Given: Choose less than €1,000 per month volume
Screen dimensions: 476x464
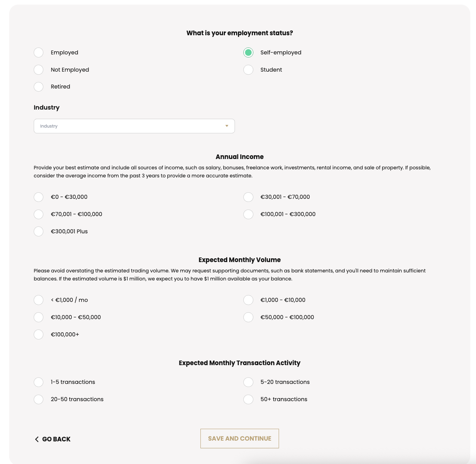Looking at the screenshot, I should point(39,300).
